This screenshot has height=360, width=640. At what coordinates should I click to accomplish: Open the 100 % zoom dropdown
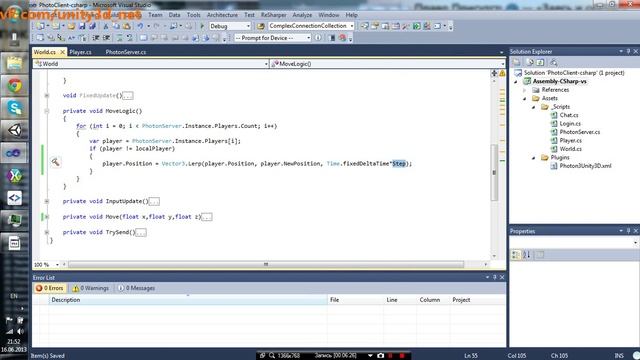tap(57, 265)
